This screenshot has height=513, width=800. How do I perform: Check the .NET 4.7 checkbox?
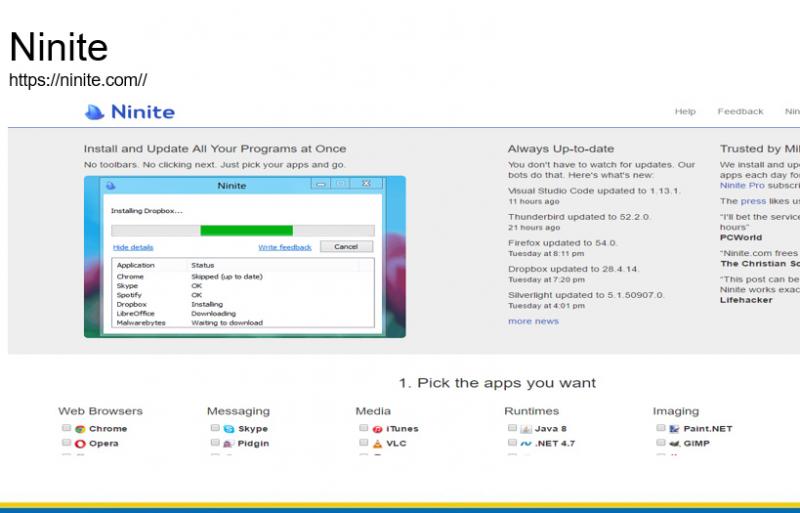tap(512, 443)
